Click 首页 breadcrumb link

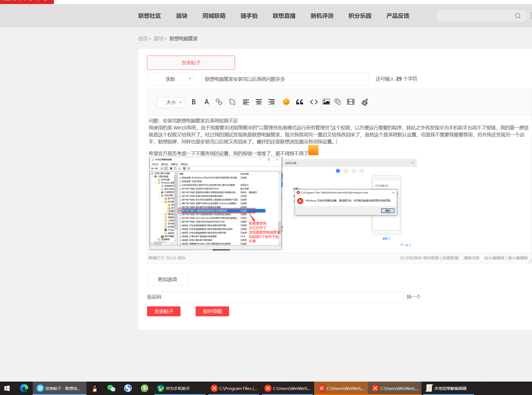(x=143, y=39)
